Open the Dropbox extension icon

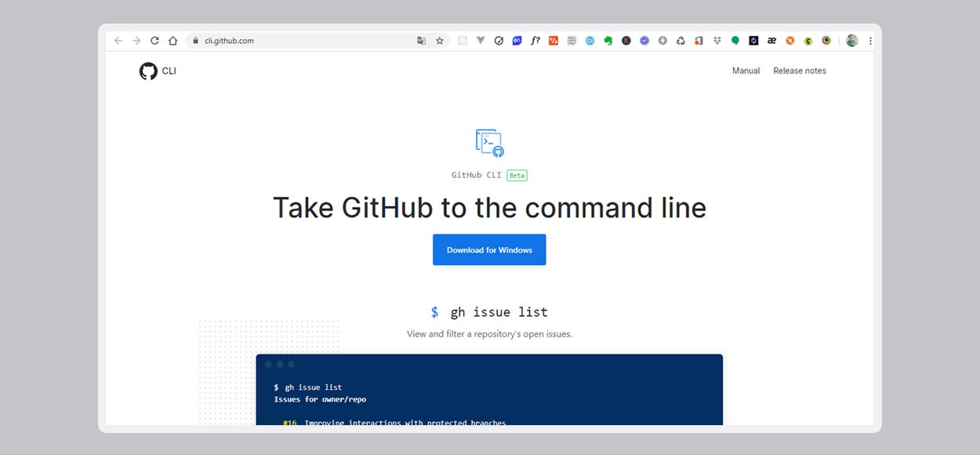[717, 41]
